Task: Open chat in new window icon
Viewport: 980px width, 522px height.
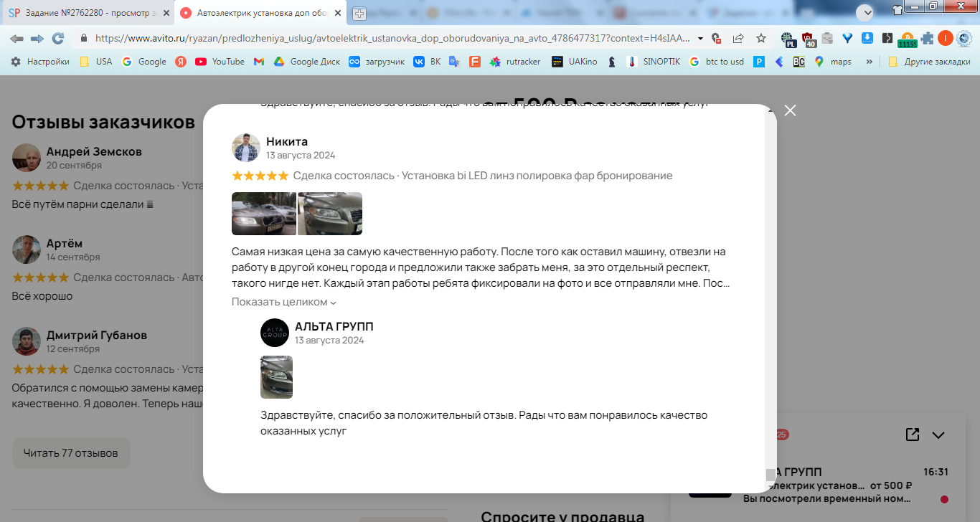Action: click(912, 435)
